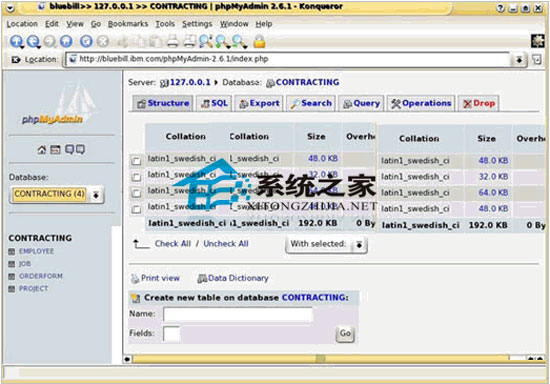
Task: Open the window menu button in title bar
Action: point(10,8)
